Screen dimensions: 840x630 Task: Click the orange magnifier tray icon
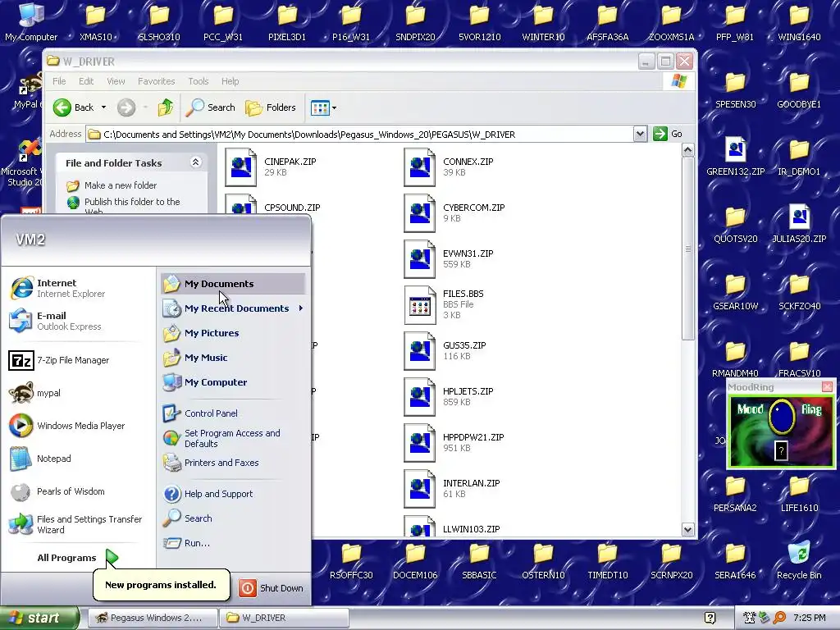click(779, 618)
